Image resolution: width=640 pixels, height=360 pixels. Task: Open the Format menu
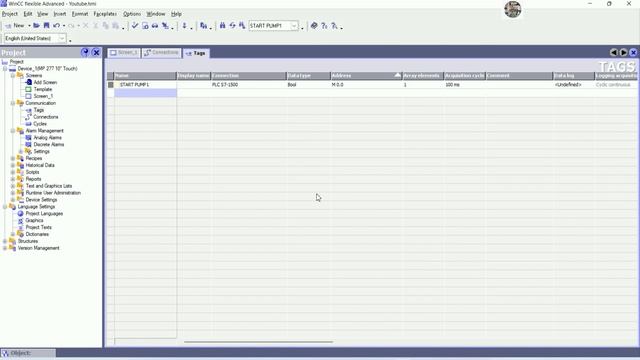pos(80,14)
